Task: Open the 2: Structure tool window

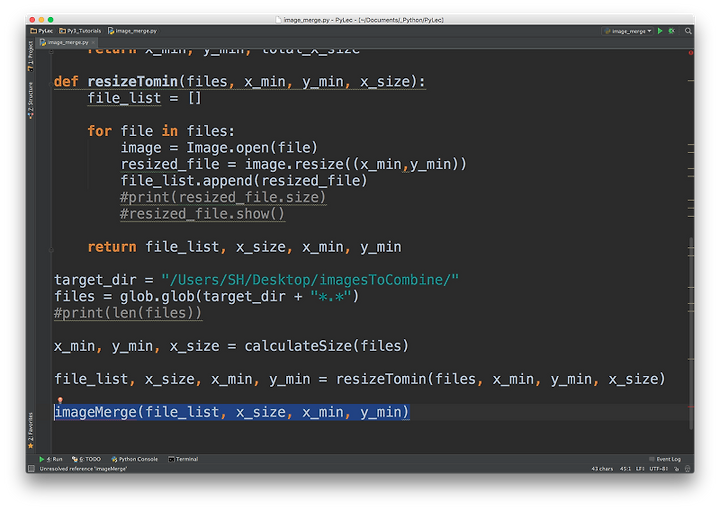Action: click(x=31, y=101)
